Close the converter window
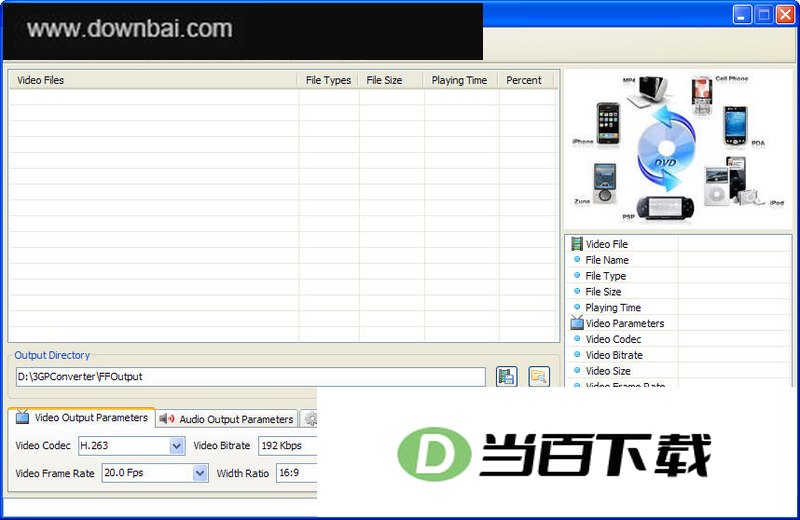 (x=785, y=14)
